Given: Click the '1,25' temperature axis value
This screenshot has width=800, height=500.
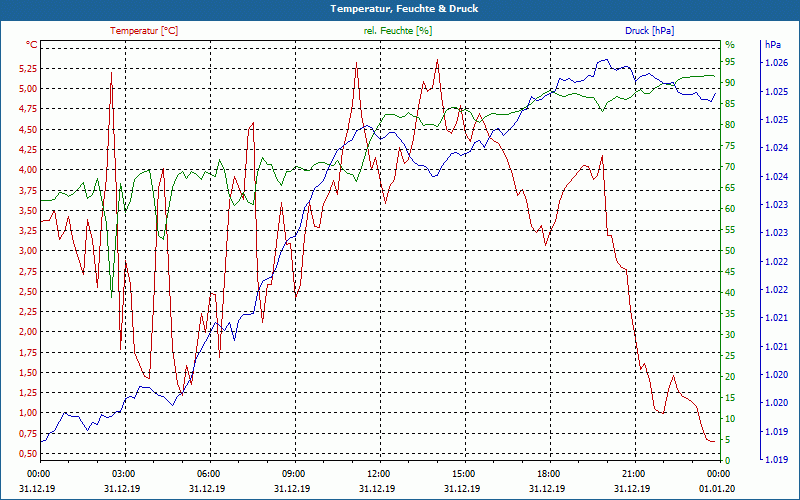Looking at the screenshot, I should click(x=28, y=392).
